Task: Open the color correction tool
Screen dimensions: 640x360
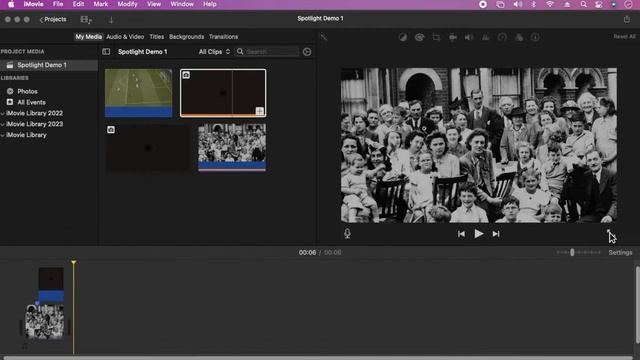Action: [x=419, y=37]
